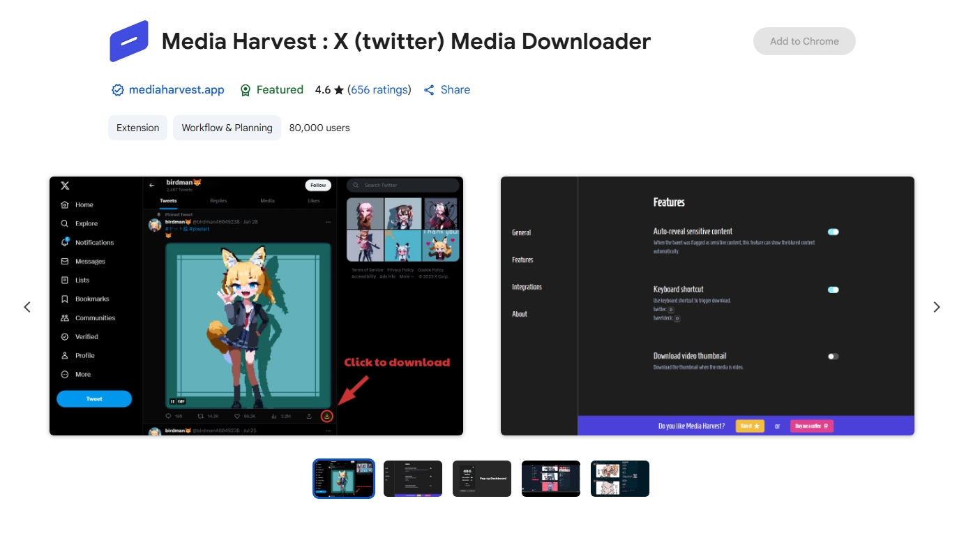Click the Lists icon in Twitter preview
The image size is (980, 538).
pyautogui.click(x=65, y=280)
